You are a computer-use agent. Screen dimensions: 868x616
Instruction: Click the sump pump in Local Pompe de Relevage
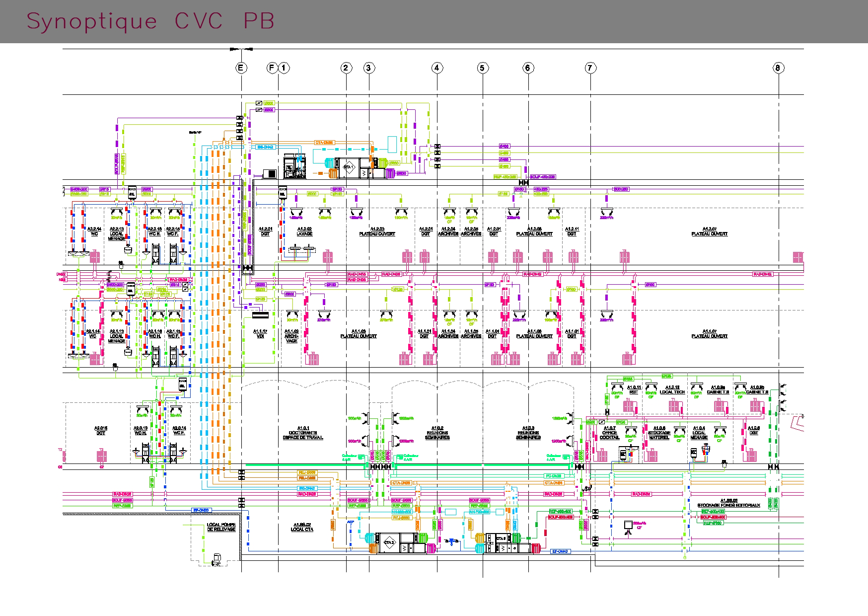tap(217, 559)
